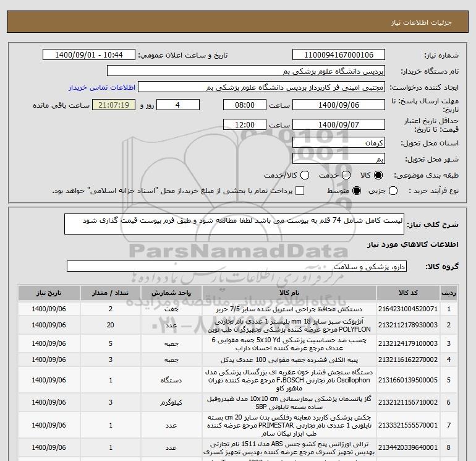
Task: Click the delivery city field بم
Action: [x=339, y=158]
